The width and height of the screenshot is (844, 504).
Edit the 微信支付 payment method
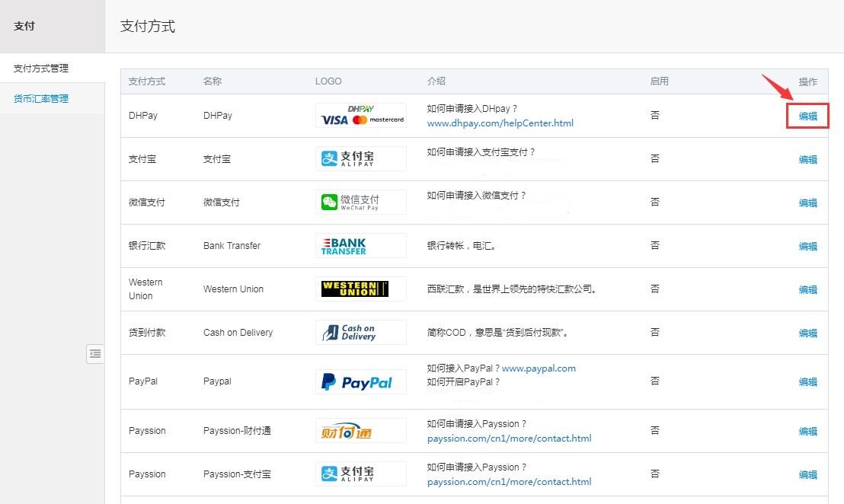(807, 203)
